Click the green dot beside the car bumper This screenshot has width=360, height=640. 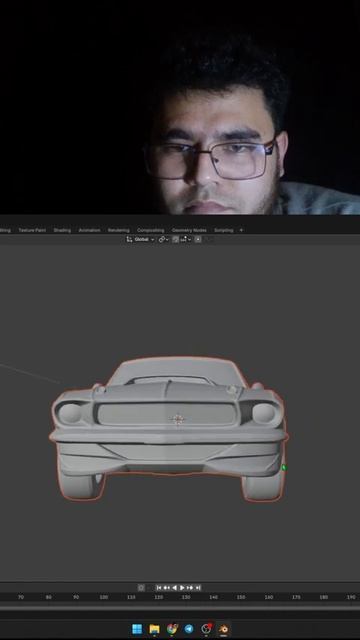point(284,468)
